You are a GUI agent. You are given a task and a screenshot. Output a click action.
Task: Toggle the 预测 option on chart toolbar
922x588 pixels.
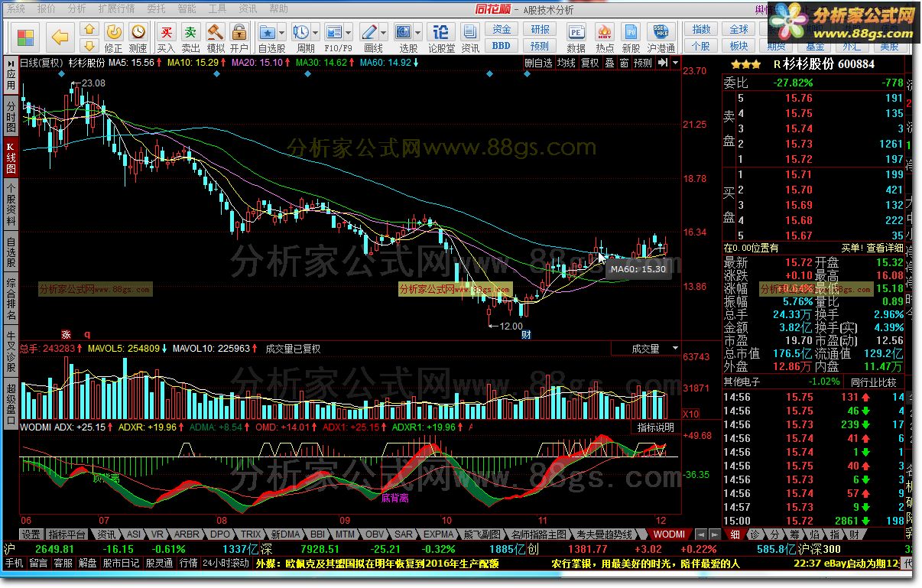coord(644,63)
